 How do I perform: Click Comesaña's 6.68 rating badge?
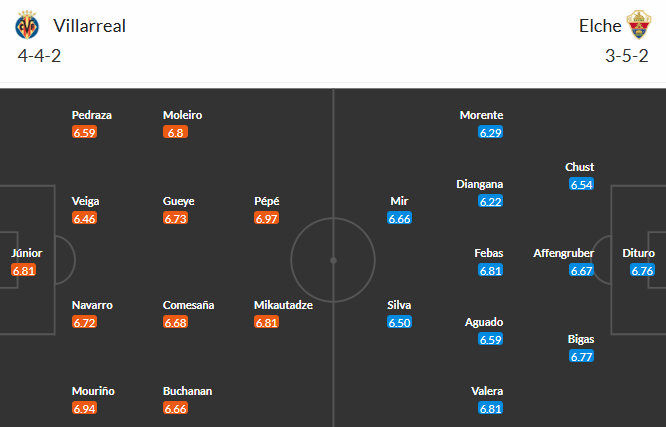[176, 322]
